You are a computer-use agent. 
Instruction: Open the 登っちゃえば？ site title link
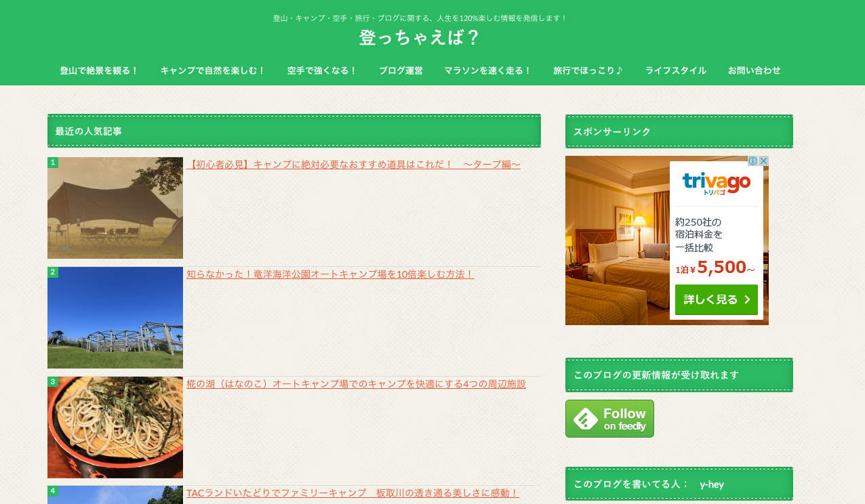[420, 38]
